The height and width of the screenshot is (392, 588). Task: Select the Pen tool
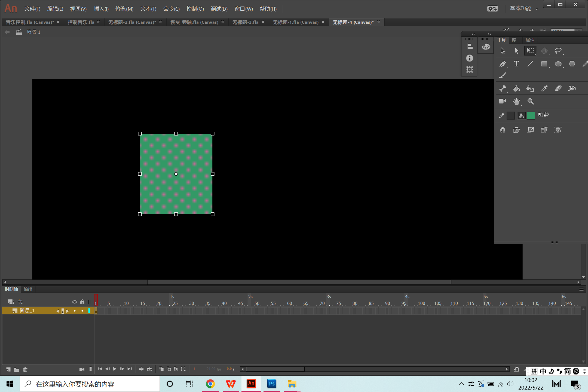click(x=503, y=64)
